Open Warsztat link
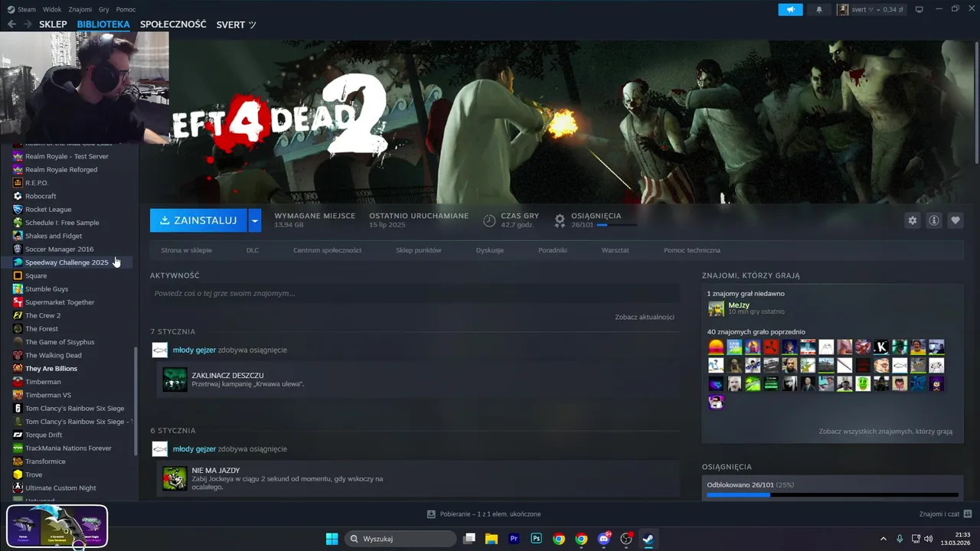 (616, 250)
